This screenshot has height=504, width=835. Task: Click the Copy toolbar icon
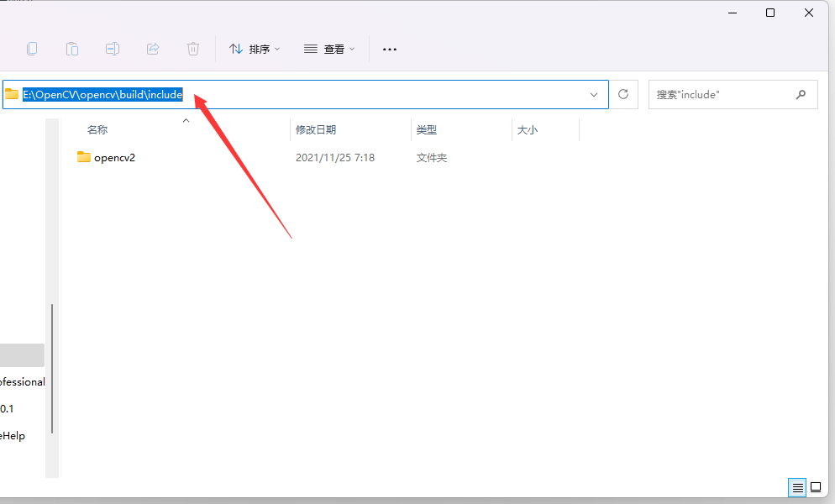(32, 49)
